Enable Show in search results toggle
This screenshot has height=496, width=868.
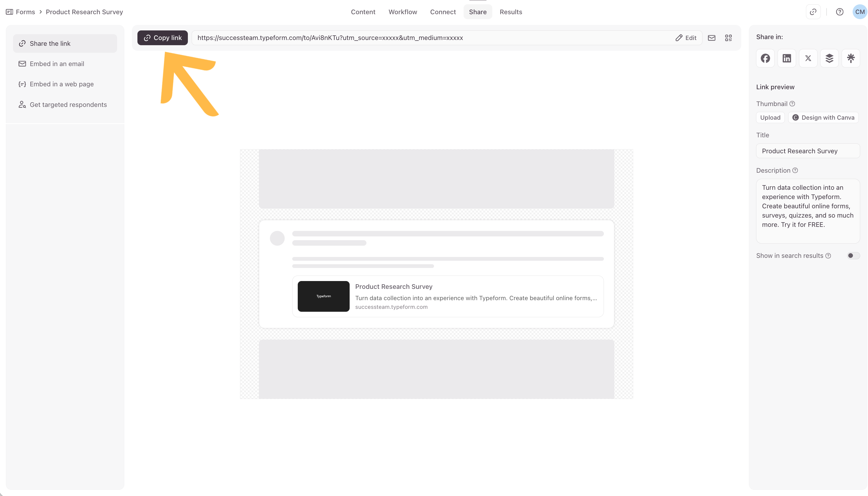tap(853, 256)
